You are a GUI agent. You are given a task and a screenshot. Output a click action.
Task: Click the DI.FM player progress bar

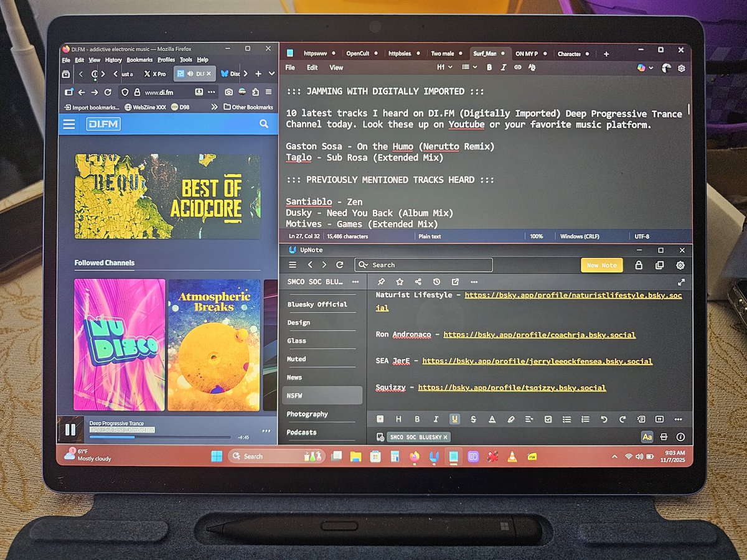[x=161, y=437]
